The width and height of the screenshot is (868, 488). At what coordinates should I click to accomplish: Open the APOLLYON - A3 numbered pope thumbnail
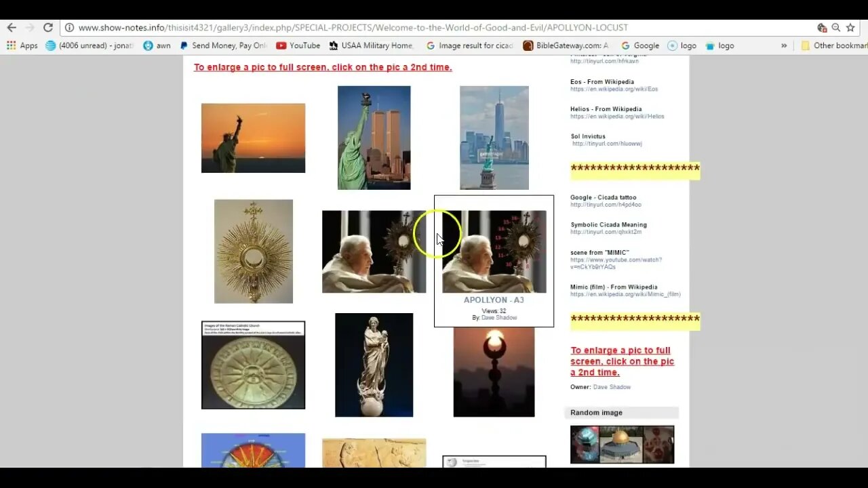click(x=494, y=251)
